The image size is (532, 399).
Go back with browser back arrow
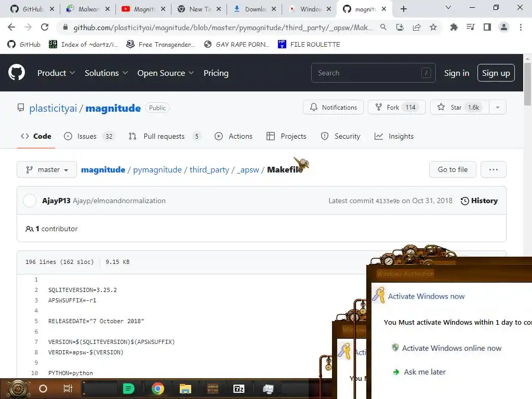coord(11,27)
